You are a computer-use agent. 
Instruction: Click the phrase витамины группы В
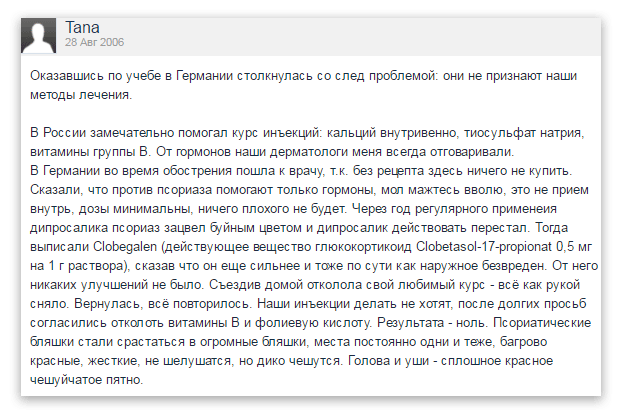coord(91,152)
